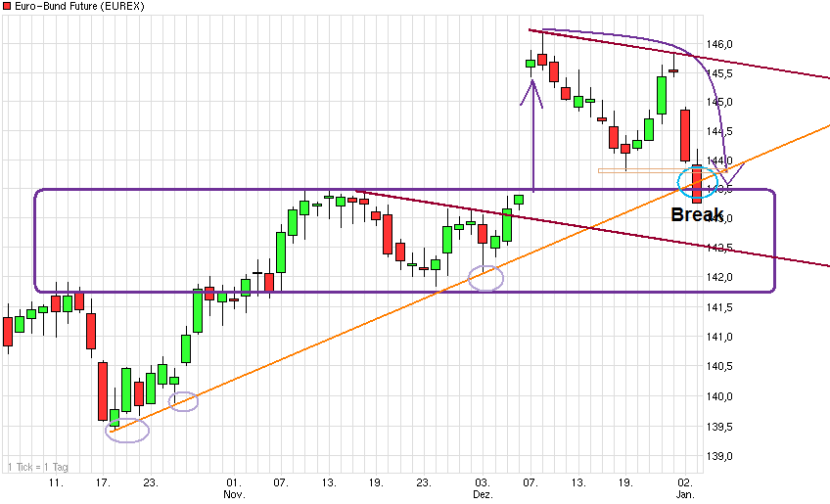Click the Jan. month label
Image resolution: width=830 pixels, height=504 pixels.
[x=685, y=494]
